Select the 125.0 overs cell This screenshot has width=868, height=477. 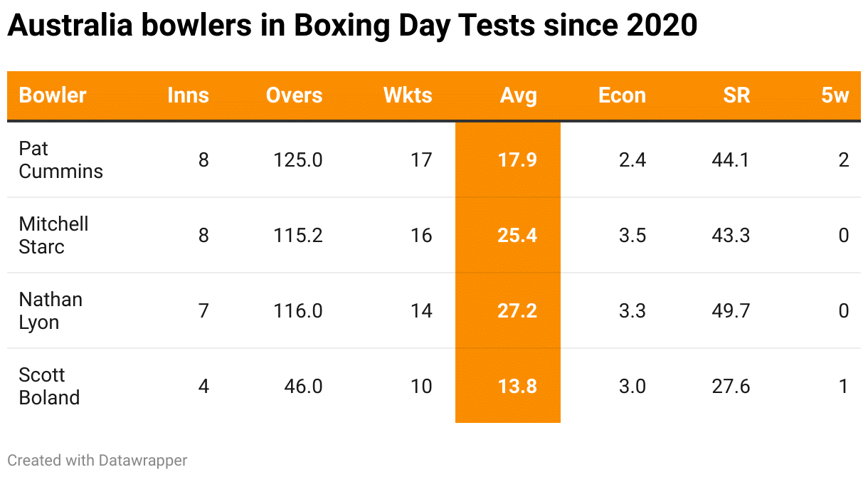[x=297, y=160]
